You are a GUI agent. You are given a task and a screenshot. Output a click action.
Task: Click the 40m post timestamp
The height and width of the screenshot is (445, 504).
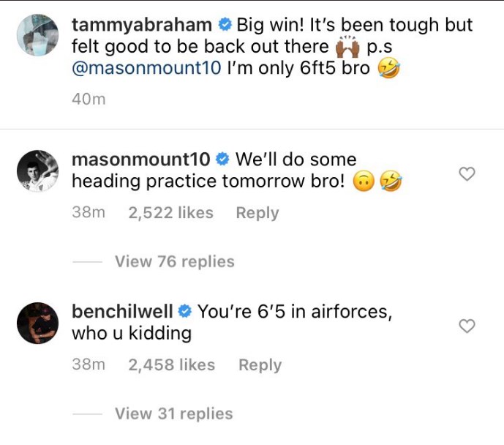click(89, 100)
